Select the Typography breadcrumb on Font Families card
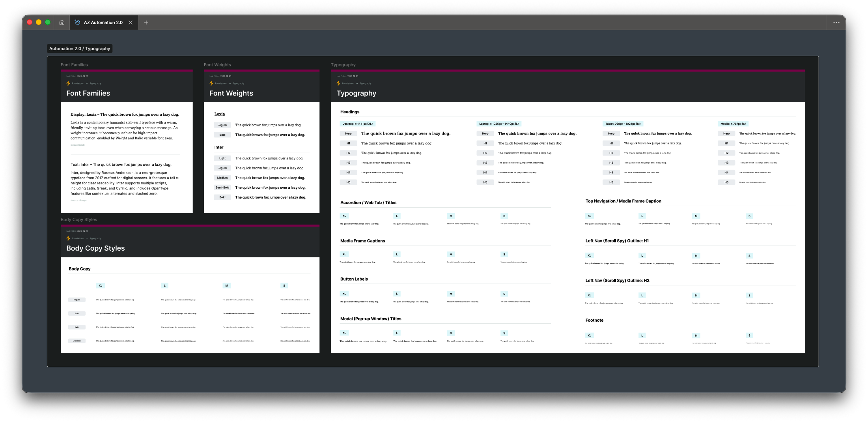The height and width of the screenshot is (422, 868). (x=95, y=83)
